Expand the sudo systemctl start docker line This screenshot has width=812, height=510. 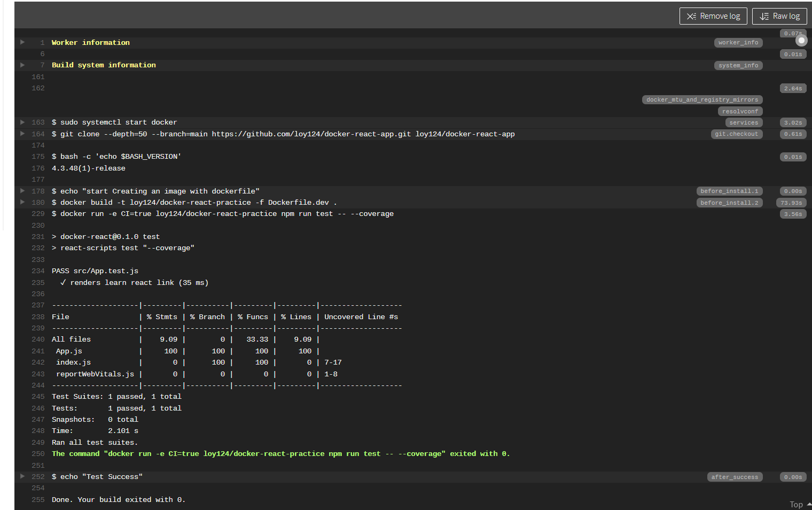tap(22, 122)
